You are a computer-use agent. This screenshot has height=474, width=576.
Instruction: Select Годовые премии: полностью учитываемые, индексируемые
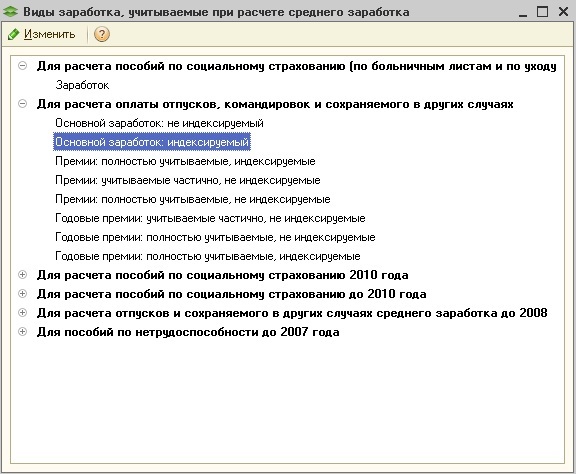point(208,256)
